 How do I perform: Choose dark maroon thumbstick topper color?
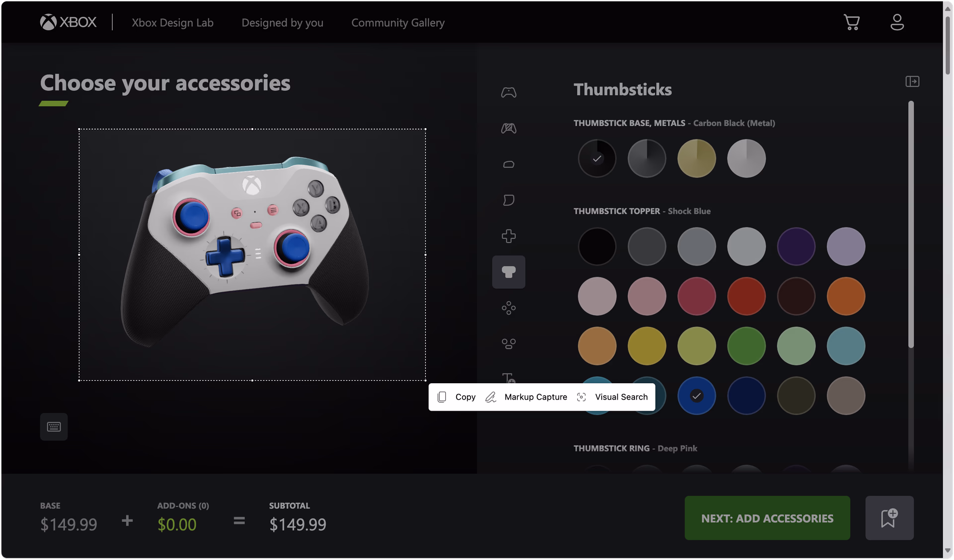796,296
